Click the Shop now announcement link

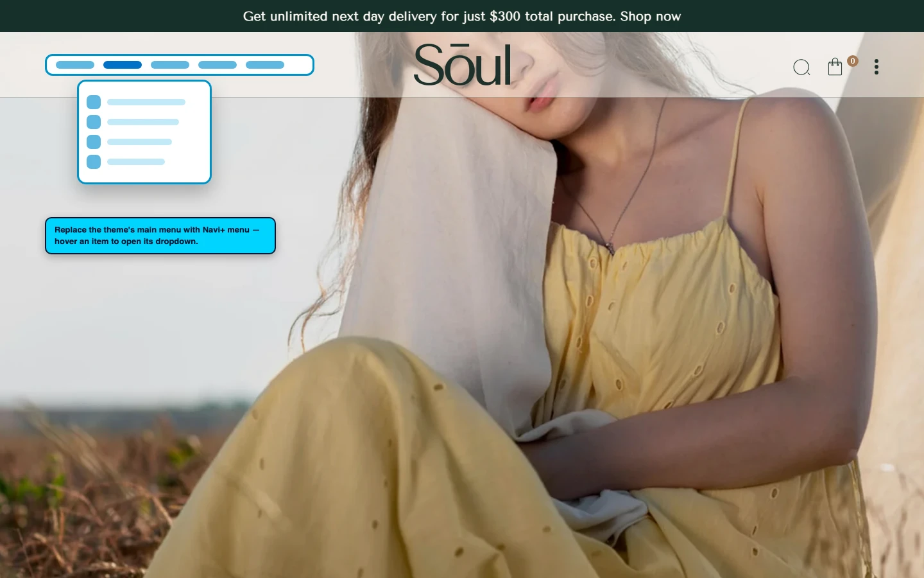coord(650,16)
